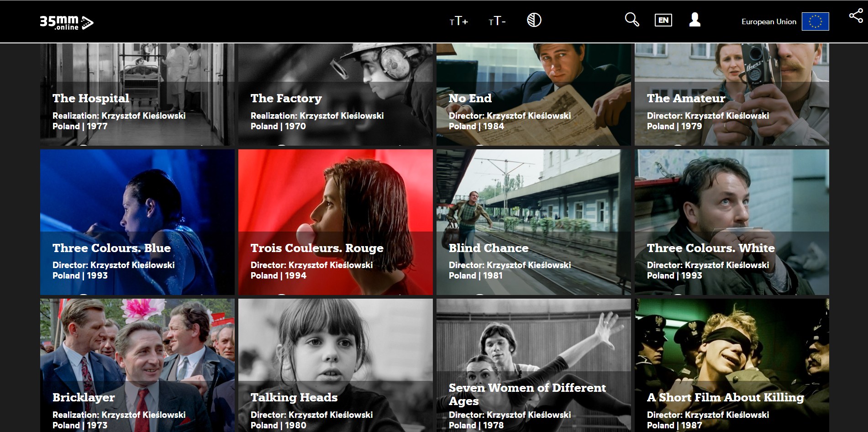Click the "Three Colours. White" title

(711, 248)
